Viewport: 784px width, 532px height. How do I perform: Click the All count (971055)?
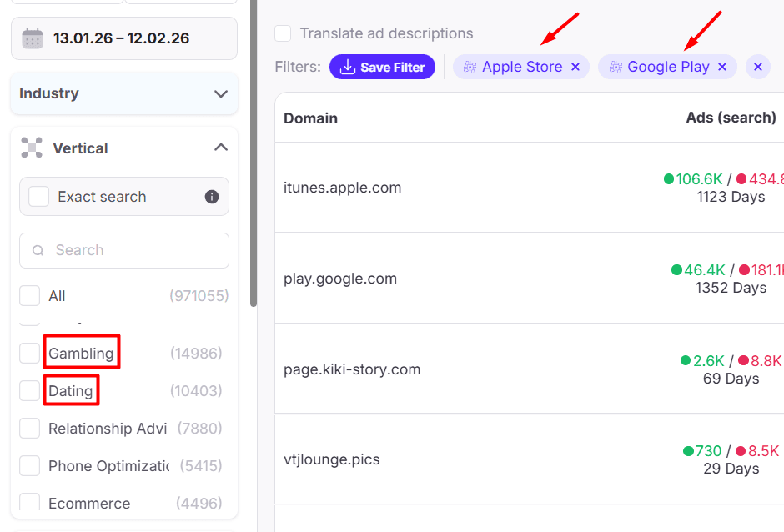[x=199, y=296]
